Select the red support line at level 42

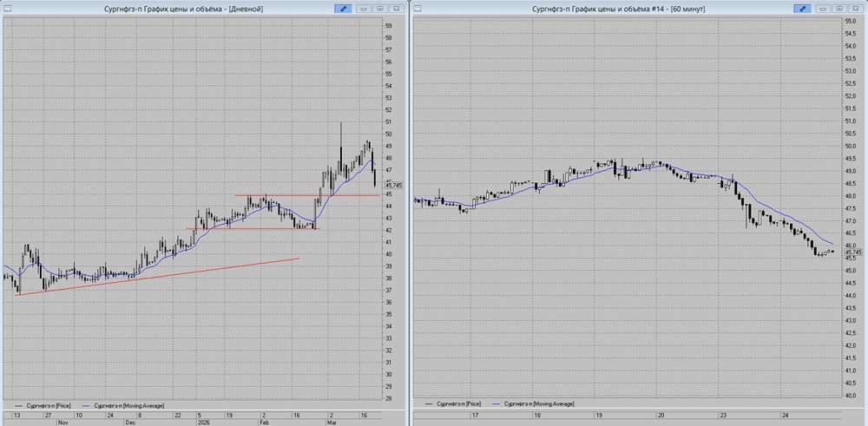click(253, 229)
